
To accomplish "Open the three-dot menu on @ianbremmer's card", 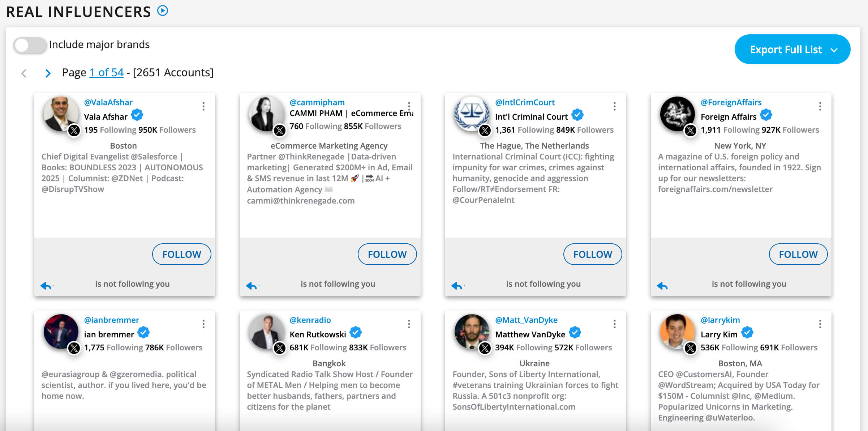I will 204,323.
